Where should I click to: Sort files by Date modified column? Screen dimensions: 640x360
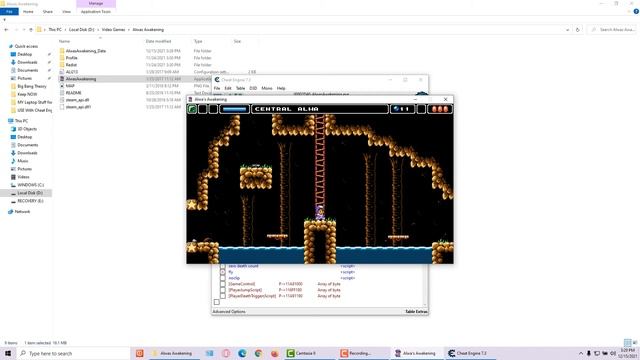point(158,41)
